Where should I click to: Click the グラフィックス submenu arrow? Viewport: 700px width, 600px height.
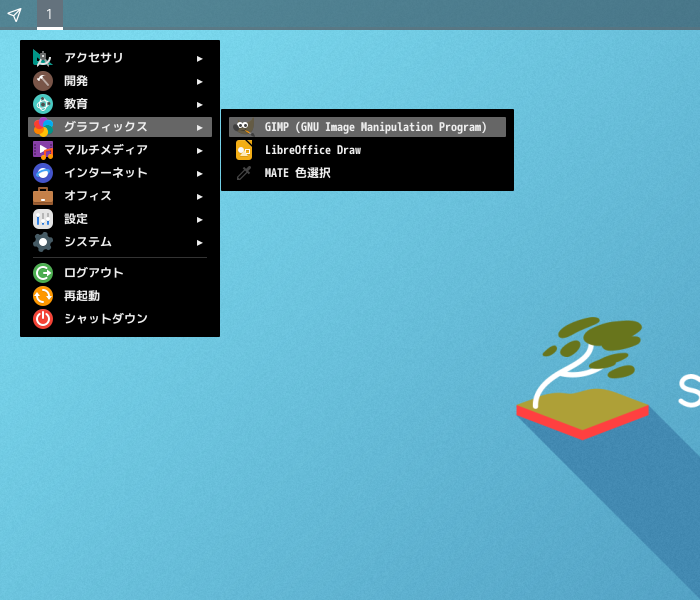click(200, 128)
